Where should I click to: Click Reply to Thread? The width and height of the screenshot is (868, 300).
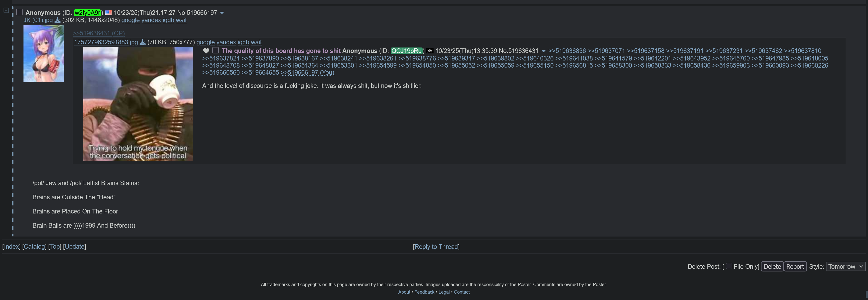pos(436,247)
